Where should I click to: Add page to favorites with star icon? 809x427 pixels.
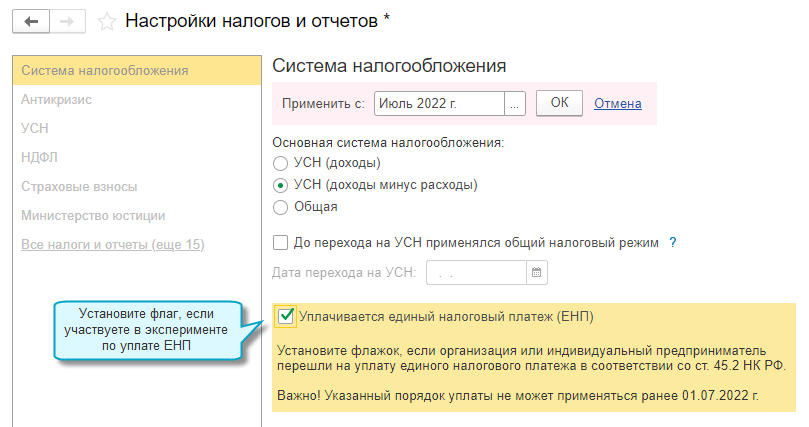tap(107, 21)
